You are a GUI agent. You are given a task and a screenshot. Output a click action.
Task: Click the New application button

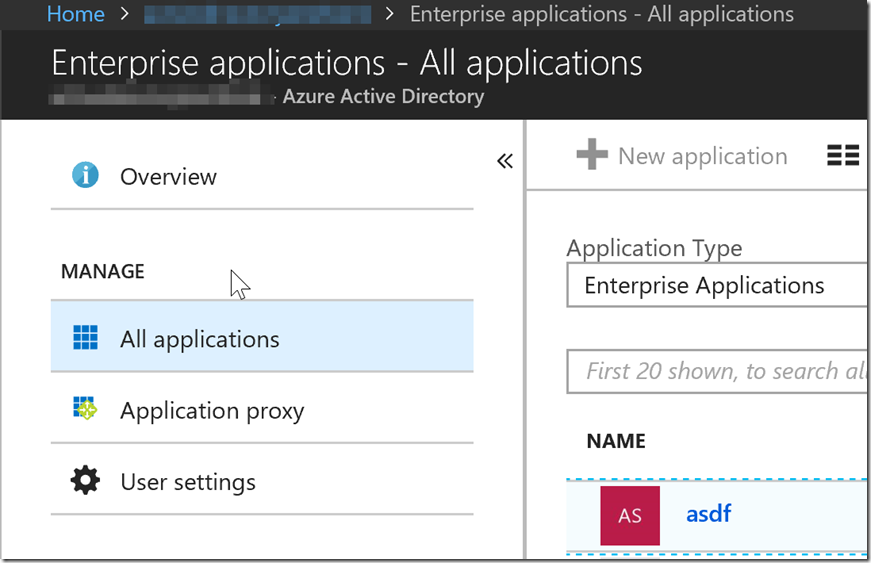(x=682, y=155)
